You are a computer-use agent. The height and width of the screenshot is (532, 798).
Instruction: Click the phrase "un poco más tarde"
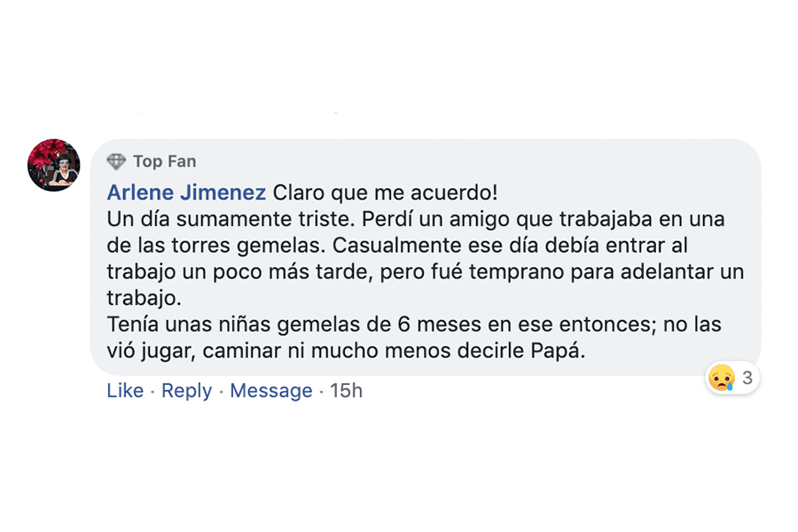tap(259, 271)
